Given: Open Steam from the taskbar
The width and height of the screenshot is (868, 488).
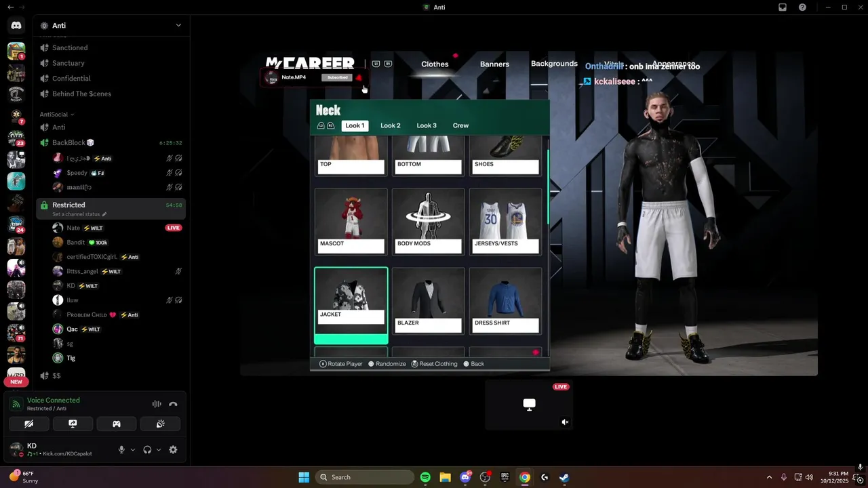Looking at the screenshot, I should click(564, 477).
